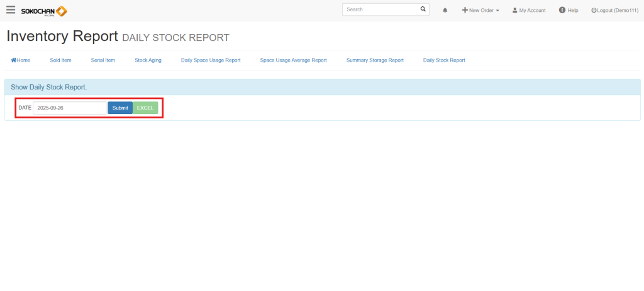Select Daily Space Usage Report
Viewport: 644px width, 291px height.
[211, 60]
